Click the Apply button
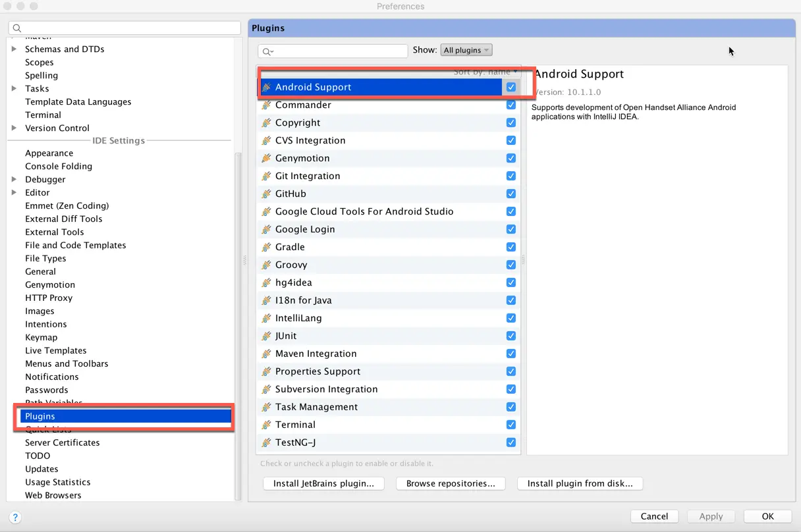This screenshot has height=532, width=801. pyautogui.click(x=711, y=516)
